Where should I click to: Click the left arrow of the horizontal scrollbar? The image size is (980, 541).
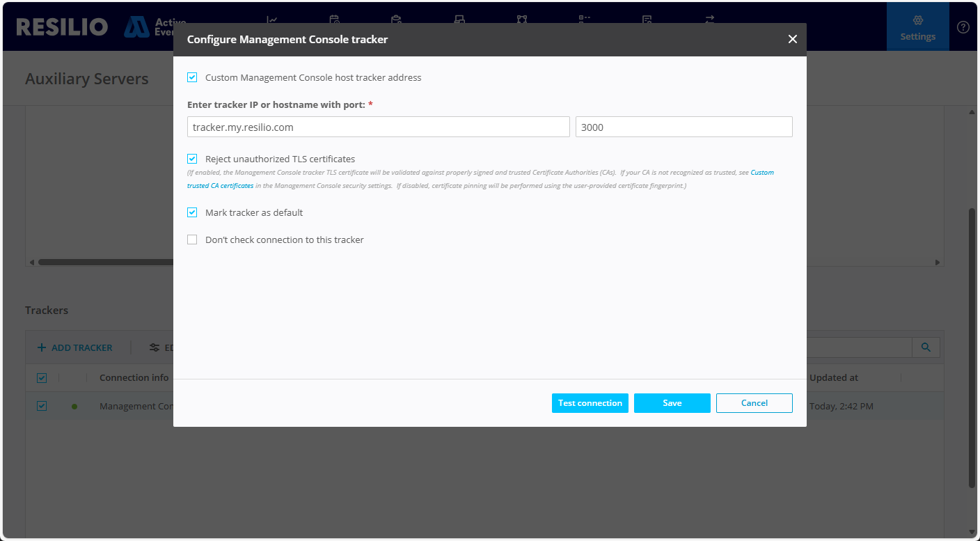31,262
